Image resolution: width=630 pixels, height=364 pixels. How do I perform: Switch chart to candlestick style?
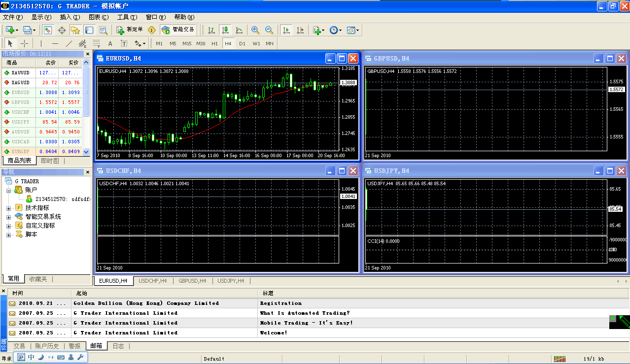point(225,30)
